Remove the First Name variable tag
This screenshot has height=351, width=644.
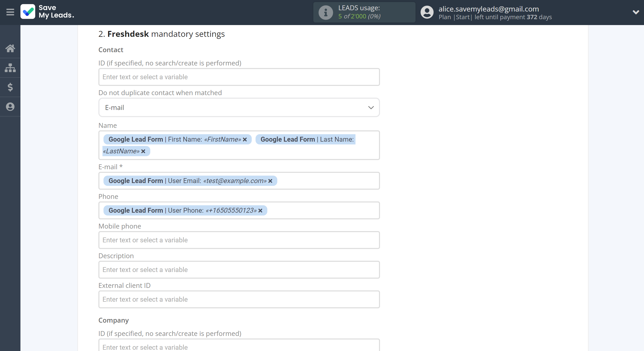(245, 139)
